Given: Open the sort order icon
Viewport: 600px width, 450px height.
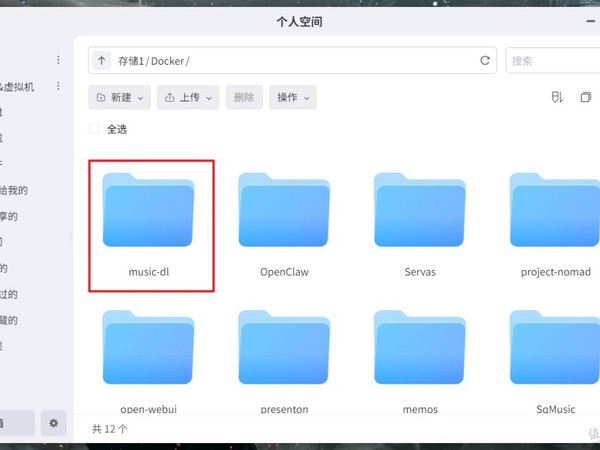Looking at the screenshot, I should click(557, 97).
